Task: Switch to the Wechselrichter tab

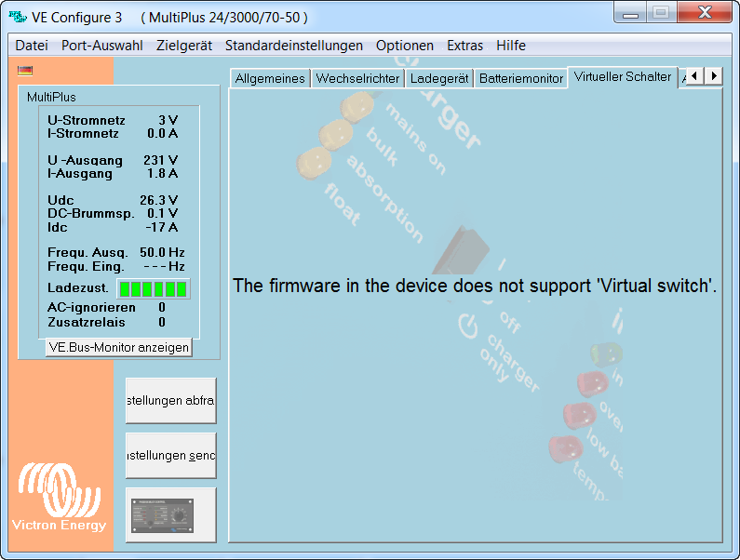Action: pos(358,79)
